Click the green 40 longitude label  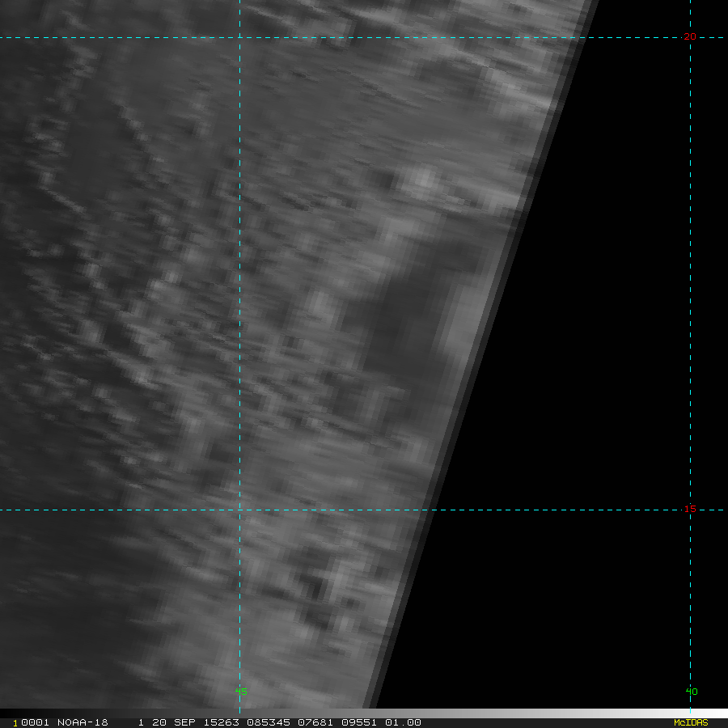tap(691, 692)
